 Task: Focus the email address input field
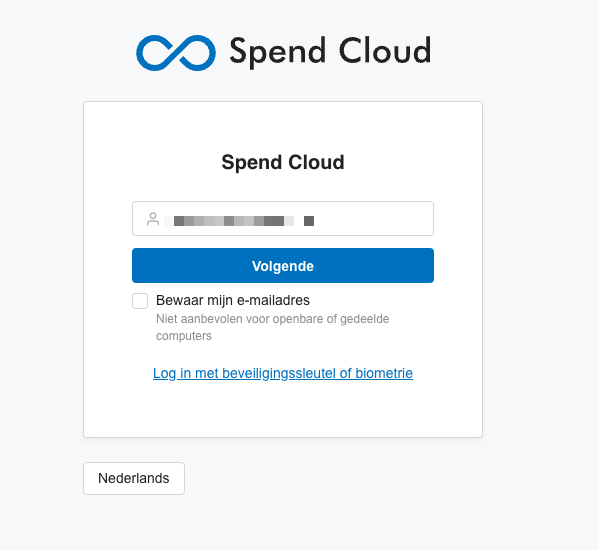tap(283, 219)
